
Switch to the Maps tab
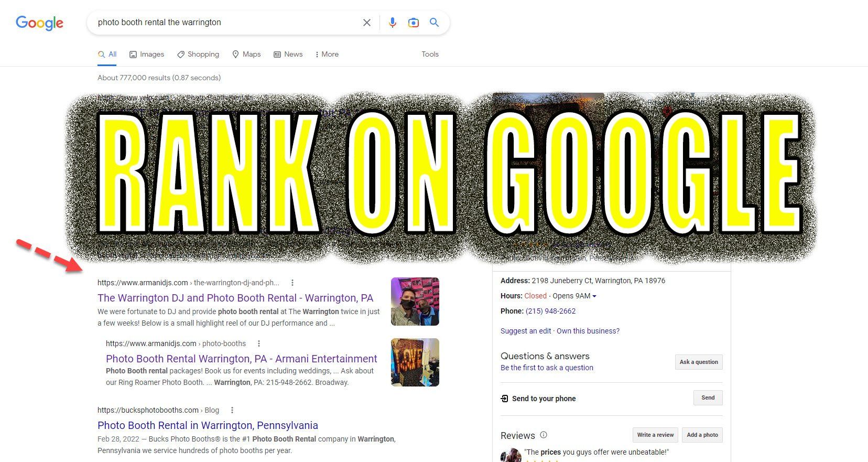tap(246, 54)
